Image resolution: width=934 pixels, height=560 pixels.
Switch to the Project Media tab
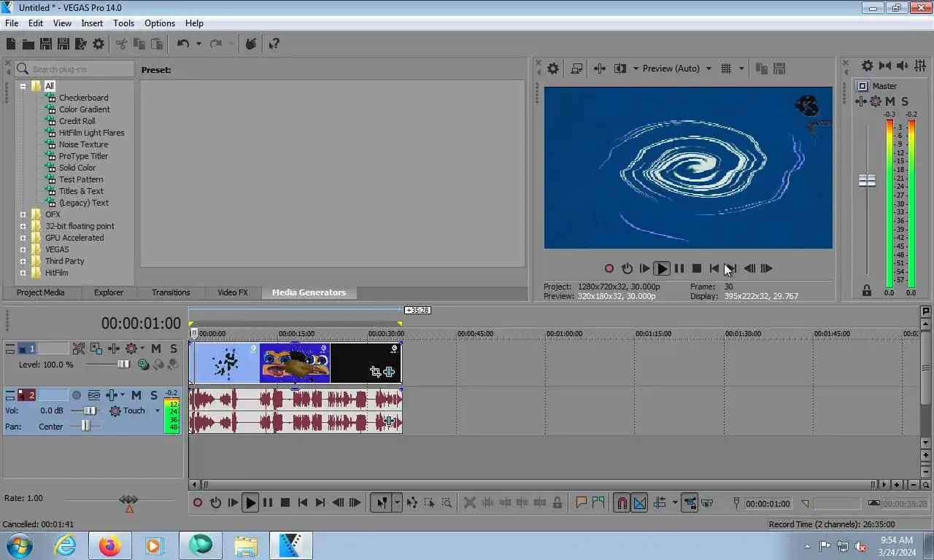point(41,292)
